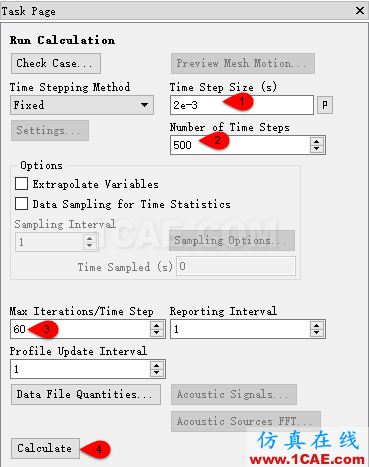This screenshot has height=467, width=369.
Task: Decrease Max Iterations/Time Step with down arrow
Action: point(157,333)
